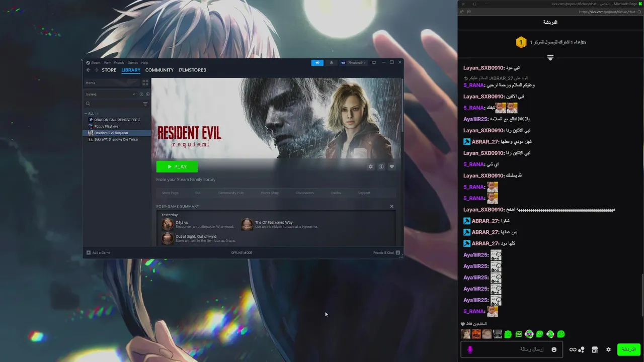644x362 pixels.
Task: Open the Store Page link
Action: pos(170,193)
